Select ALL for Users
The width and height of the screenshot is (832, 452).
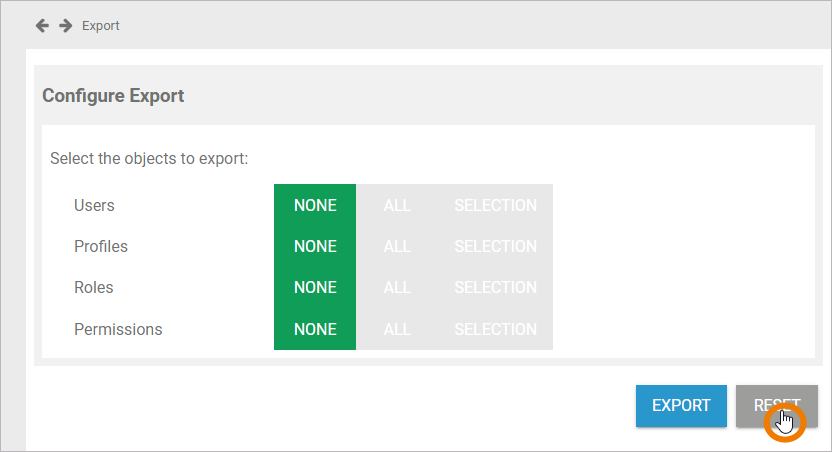click(x=397, y=205)
